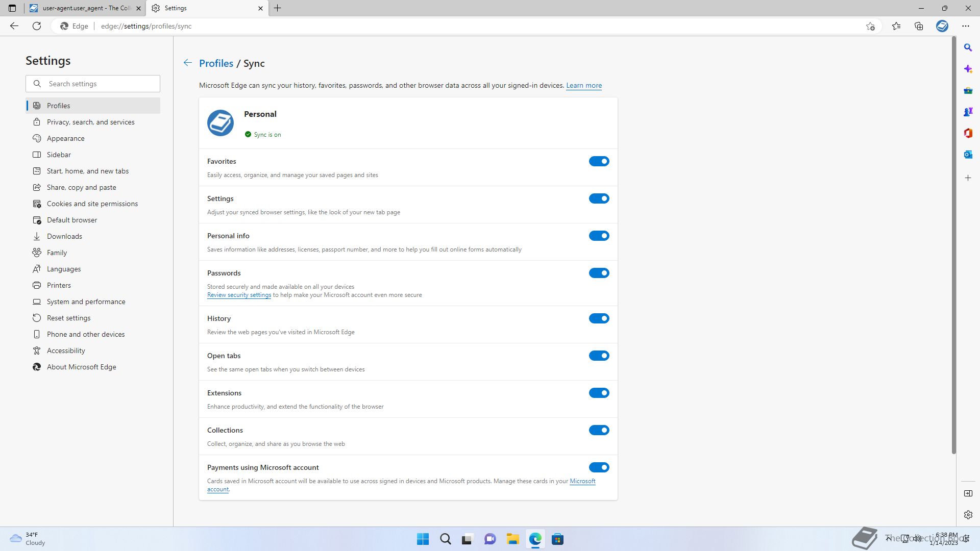The width and height of the screenshot is (980, 551).
Task: Select Profiles in settings sidebar
Action: (x=93, y=106)
